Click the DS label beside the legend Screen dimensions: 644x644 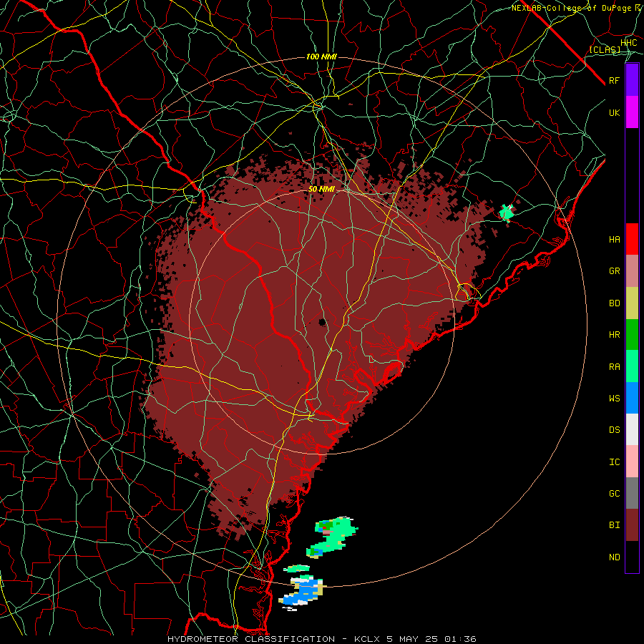click(615, 430)
